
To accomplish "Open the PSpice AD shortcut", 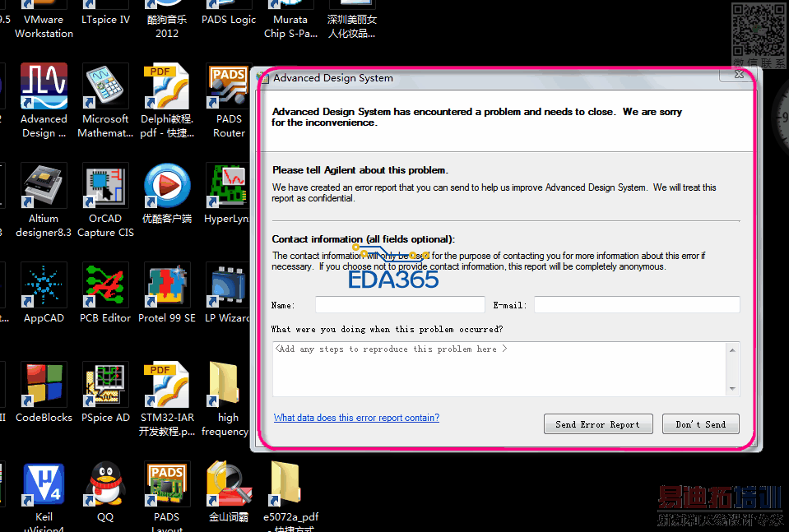I will (x=105, y=392).
